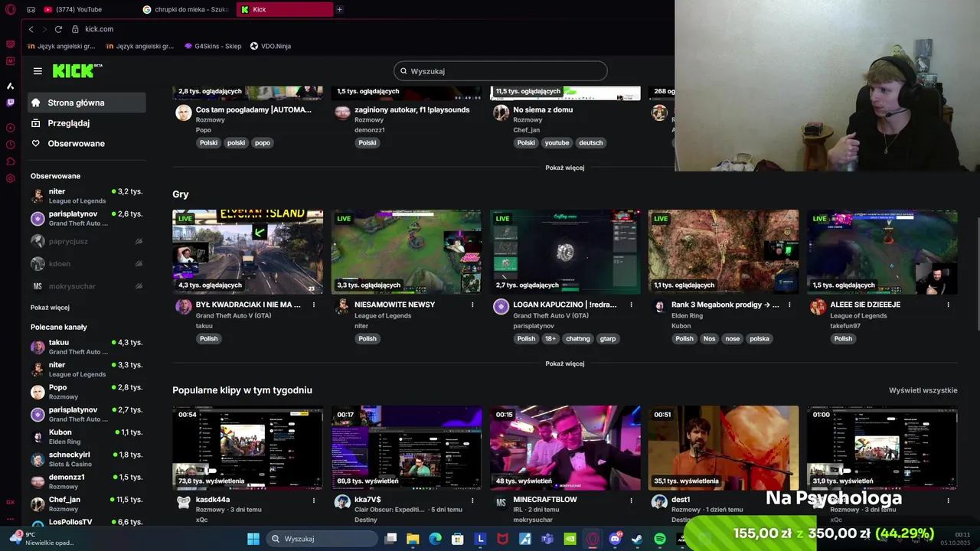Click the deutsch tag under Chef_jan stream

tap(591, 142)
